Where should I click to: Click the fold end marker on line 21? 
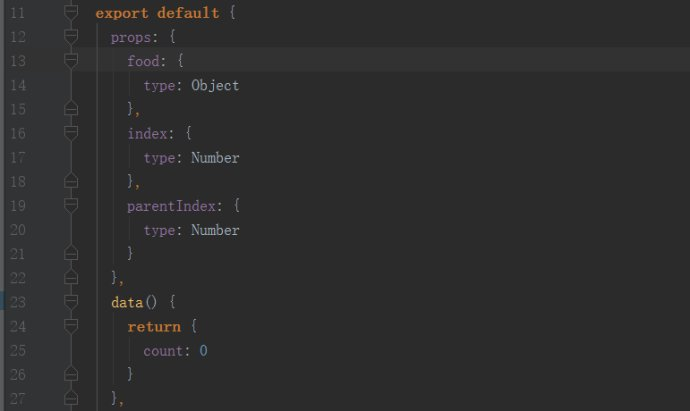coord(70,254)
